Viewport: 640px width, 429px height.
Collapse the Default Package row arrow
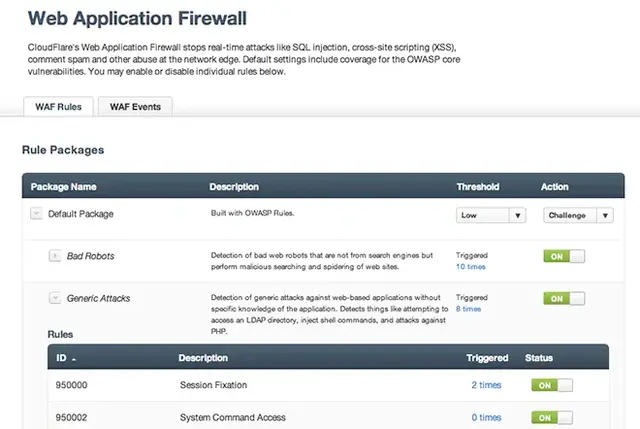[x=36, y=213]
